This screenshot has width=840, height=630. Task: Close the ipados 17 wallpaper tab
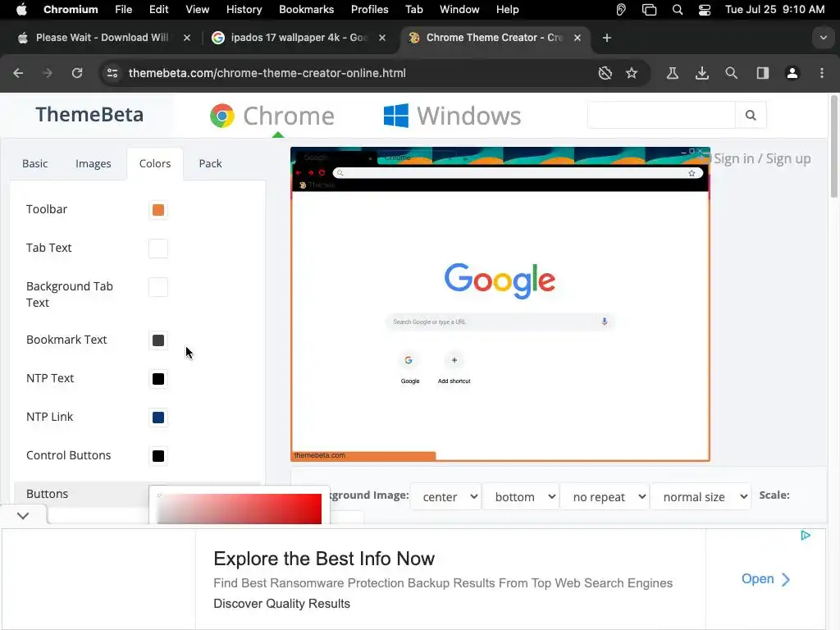point(382,38)
